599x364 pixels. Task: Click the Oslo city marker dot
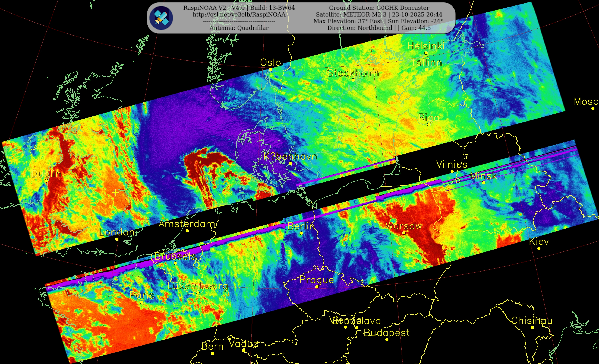pos(271,69)
